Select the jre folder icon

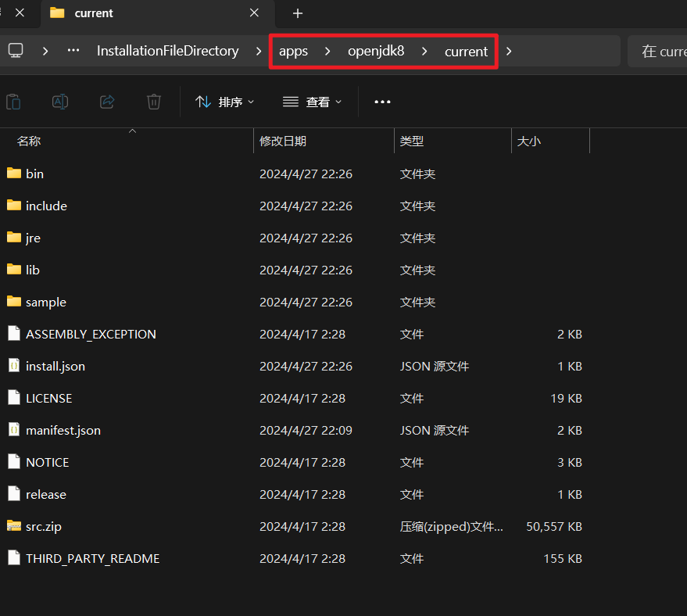pos(14,237)
